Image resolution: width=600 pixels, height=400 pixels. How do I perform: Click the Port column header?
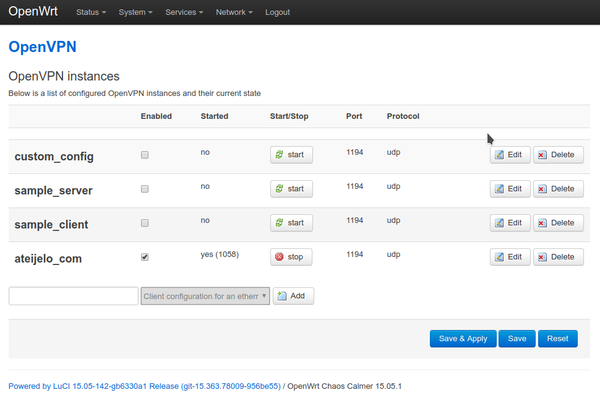pos(354,116)
